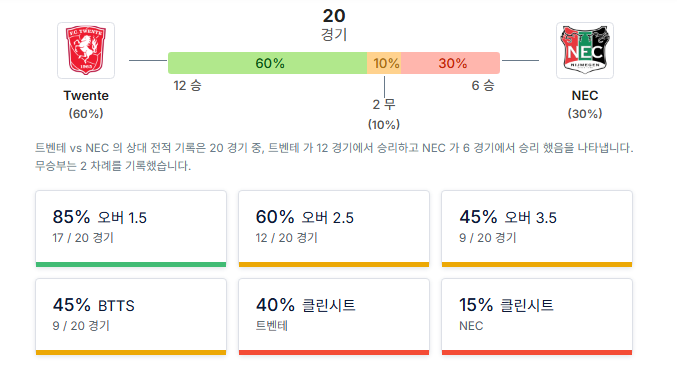Open the 85% 오버 1.5 stat card

(x=131, y=229)
